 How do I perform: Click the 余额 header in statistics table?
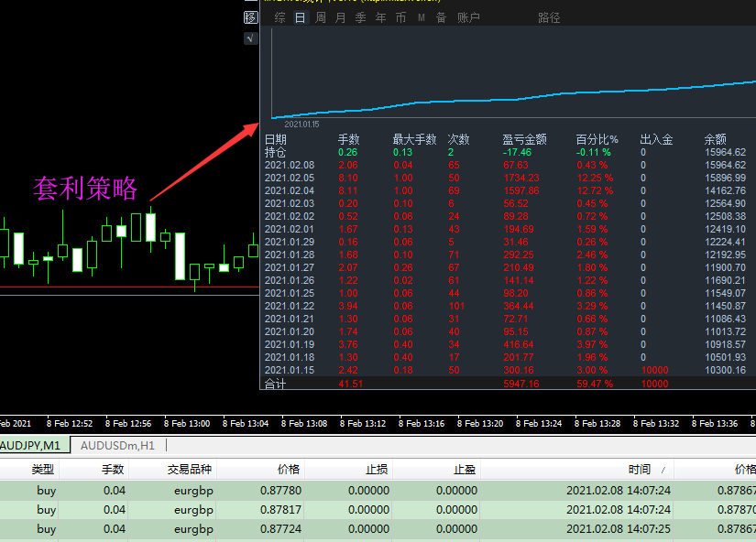715,140
